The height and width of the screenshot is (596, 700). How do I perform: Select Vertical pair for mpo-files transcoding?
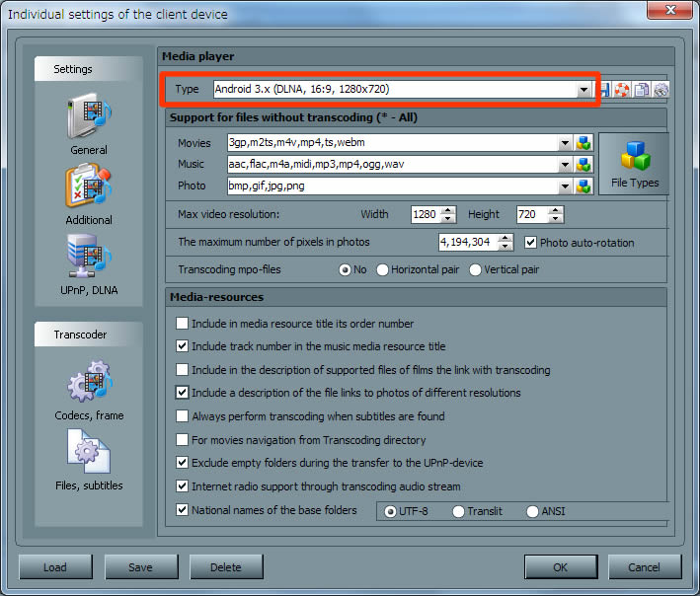(x=476, y=270)
